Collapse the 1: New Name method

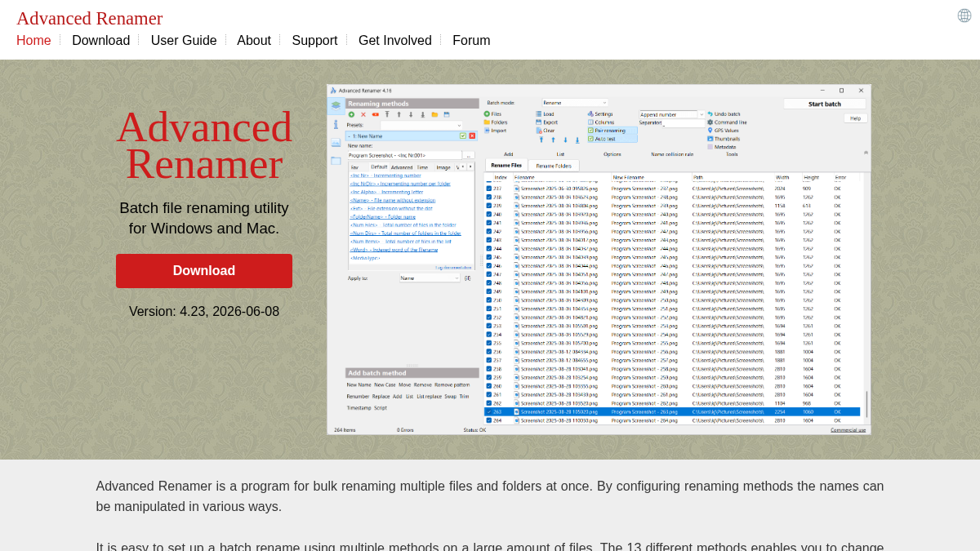click(350, 136)
